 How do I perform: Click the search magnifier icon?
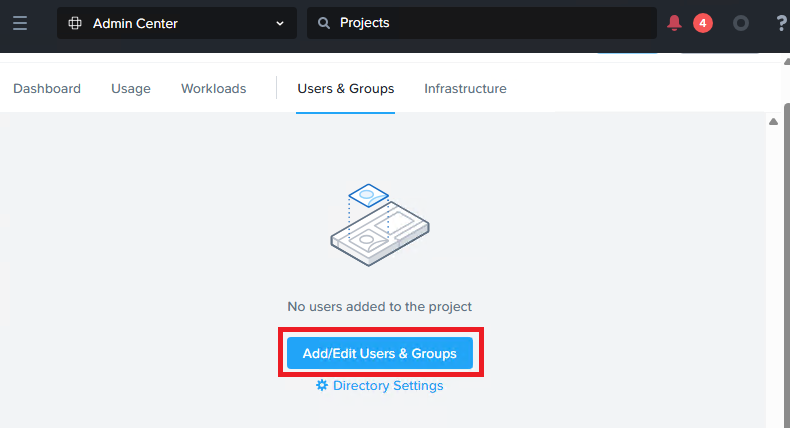tap(324, 23)
